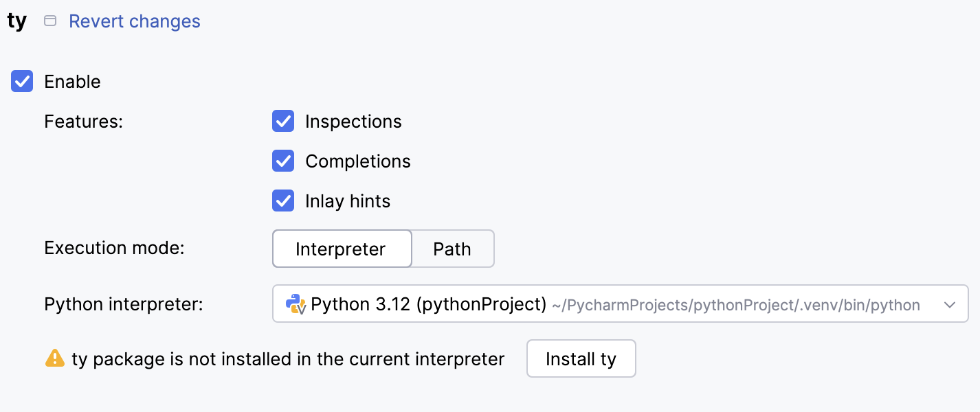The width and height of the screenshot is (980, 412).
Task: Disable the Inspections feature checkbox
Action: [283, 122]
